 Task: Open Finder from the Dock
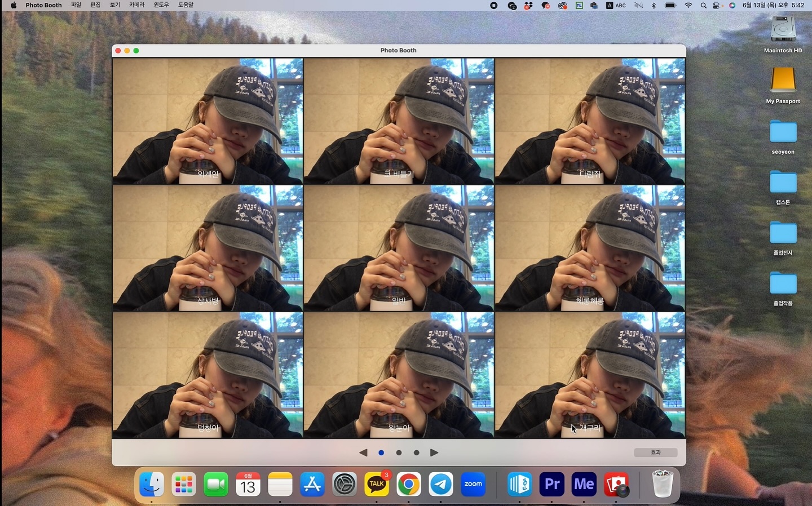coord(152,484)
